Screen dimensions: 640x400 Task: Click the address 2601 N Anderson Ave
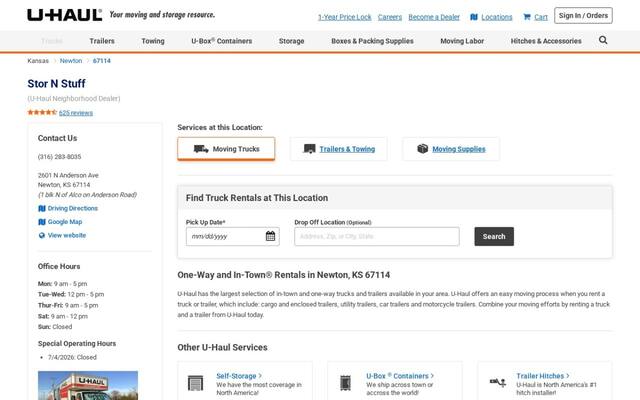click(x=68, y=175)
